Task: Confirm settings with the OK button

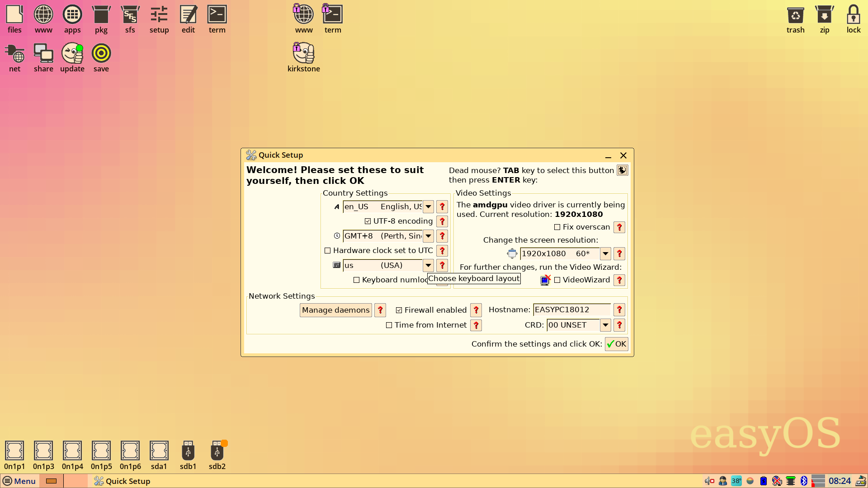Action: [x=616, y=344]
